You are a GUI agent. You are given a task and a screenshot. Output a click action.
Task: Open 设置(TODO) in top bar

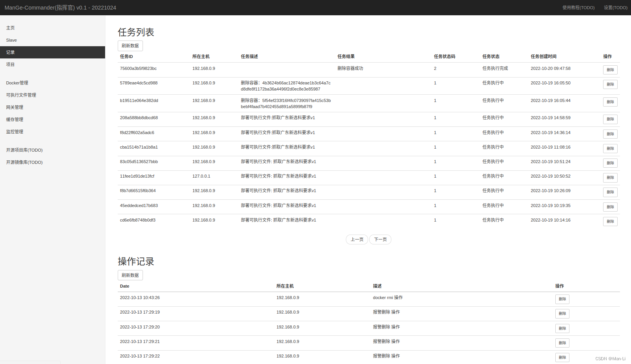click(615, 8)
